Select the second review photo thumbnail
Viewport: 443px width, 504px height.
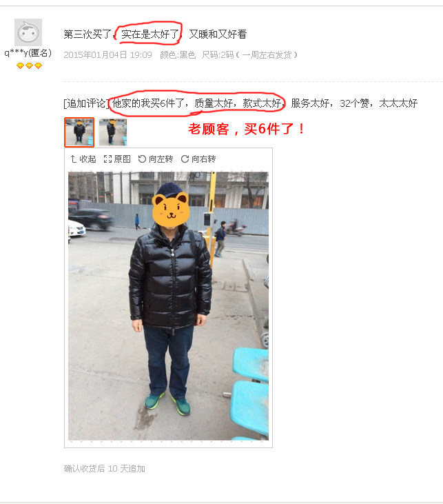click(x=113, y=132)
